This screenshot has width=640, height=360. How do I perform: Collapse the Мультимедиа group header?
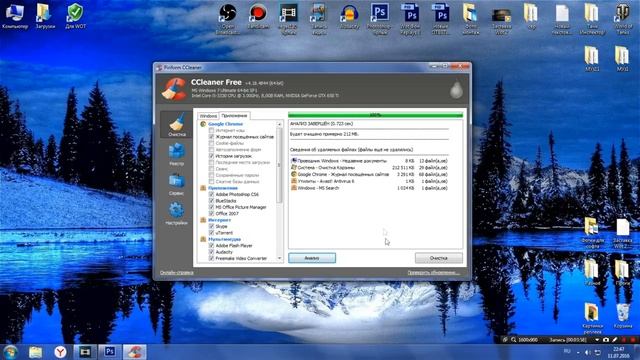(x=224, y=239)
